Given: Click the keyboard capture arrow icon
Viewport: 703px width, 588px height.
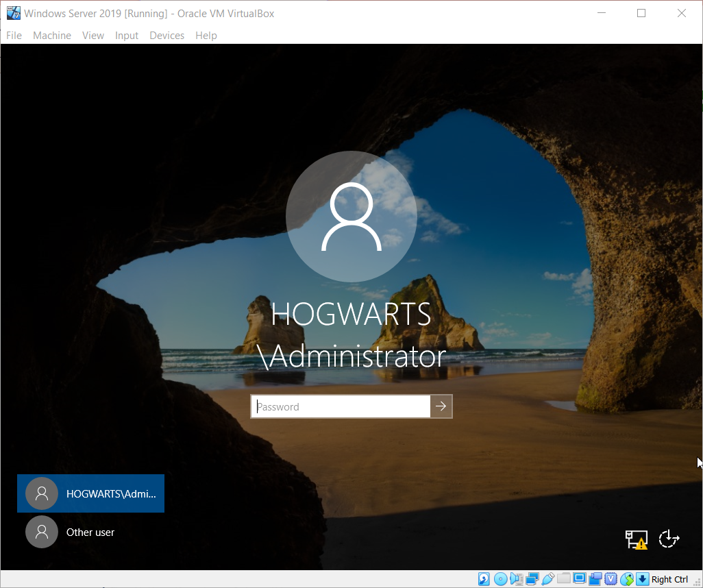Looking at the screenshot, I should 643,579.
